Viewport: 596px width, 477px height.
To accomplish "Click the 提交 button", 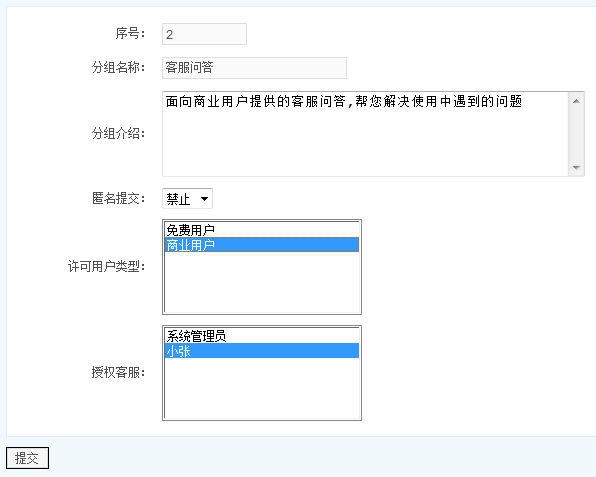I will pyautogui.click(x=27, y=458).
